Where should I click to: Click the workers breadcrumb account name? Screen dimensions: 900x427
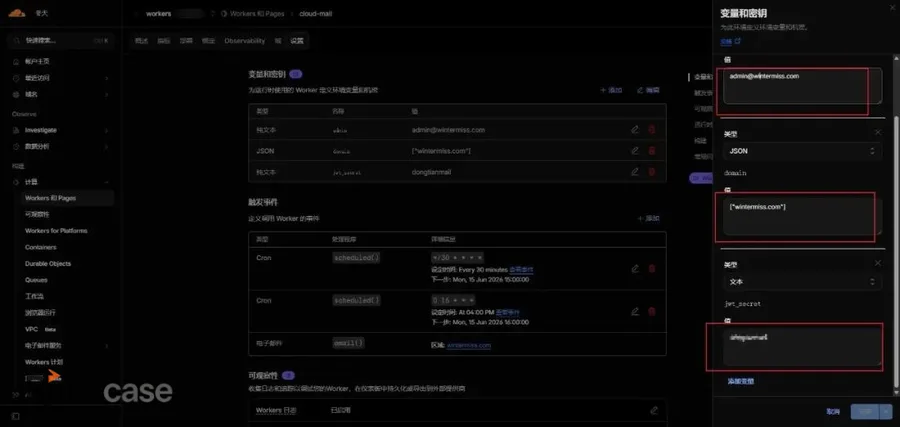click(158, 14)
